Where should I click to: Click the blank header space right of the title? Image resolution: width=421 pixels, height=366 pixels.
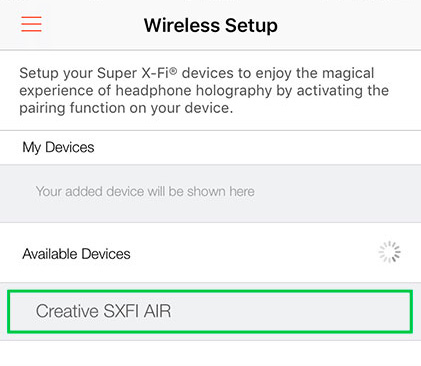(x=348, y=25)
